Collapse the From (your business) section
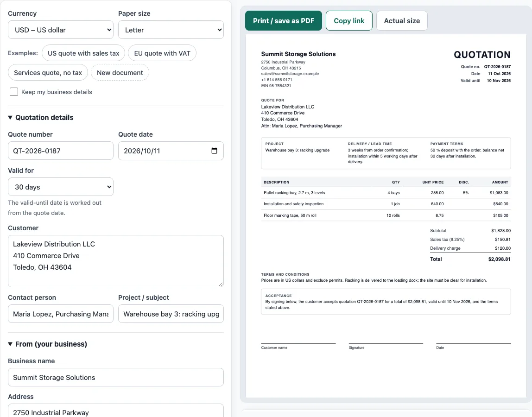532x417 pixels. pyautogui.click(x=47, y=344)
